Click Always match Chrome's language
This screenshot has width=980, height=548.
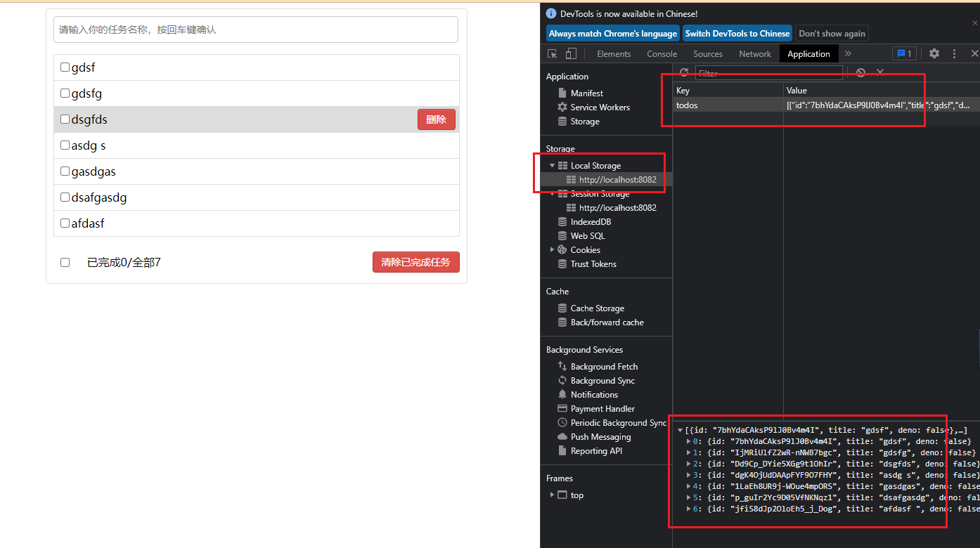(612, 34)
